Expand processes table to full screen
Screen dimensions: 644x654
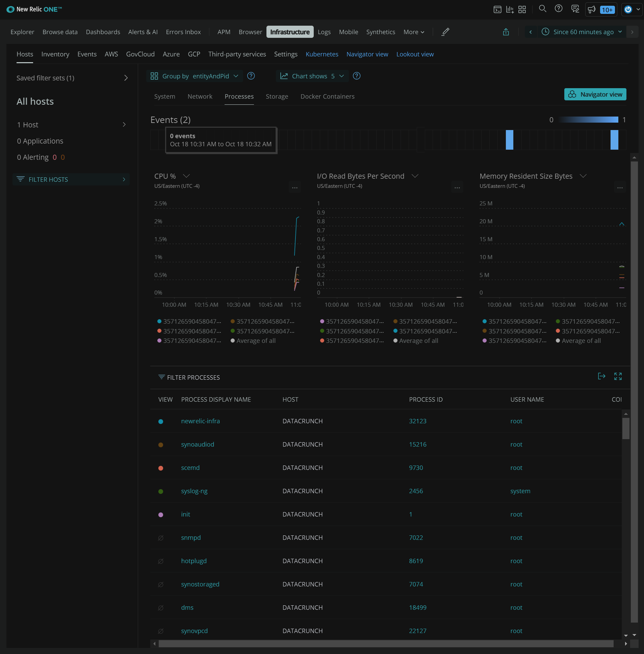pos(618,376)
